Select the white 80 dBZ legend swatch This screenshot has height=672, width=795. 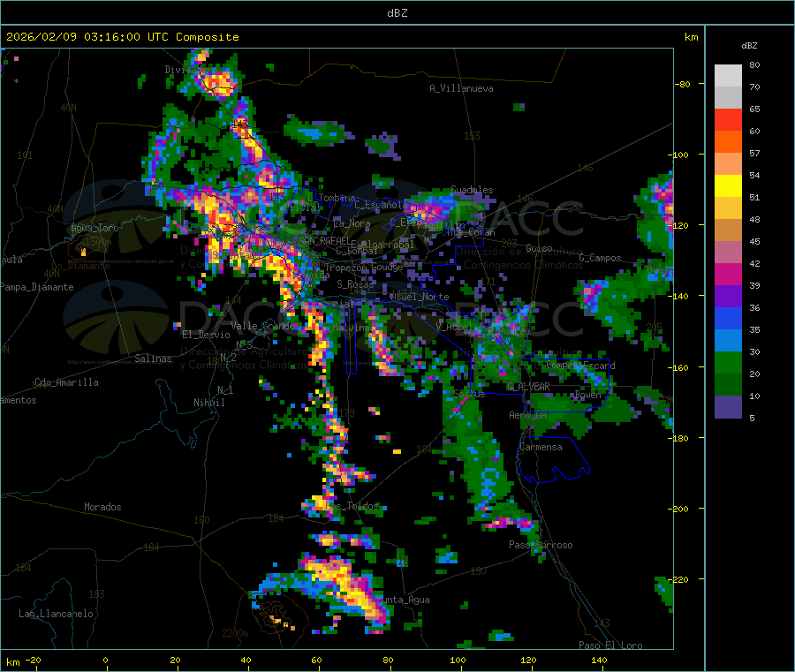[x=728, y=76]
